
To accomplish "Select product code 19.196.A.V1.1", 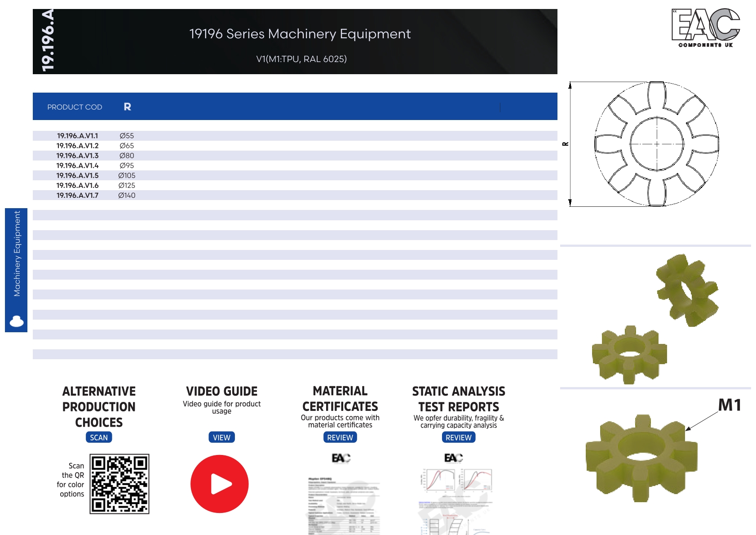I will coord(77,136).
